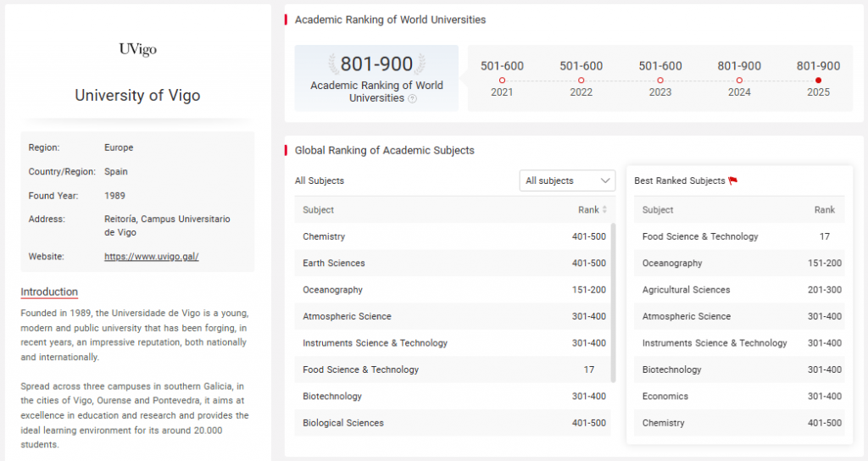Click the red flag icon beside Best Ranked Subjects

(733, 181)
